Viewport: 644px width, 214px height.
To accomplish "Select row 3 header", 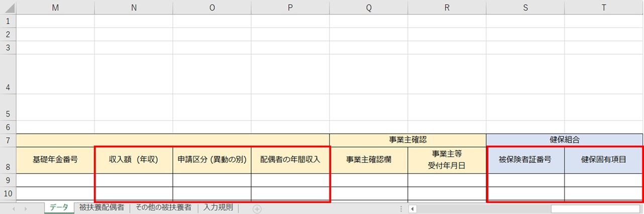I will 8,47.
